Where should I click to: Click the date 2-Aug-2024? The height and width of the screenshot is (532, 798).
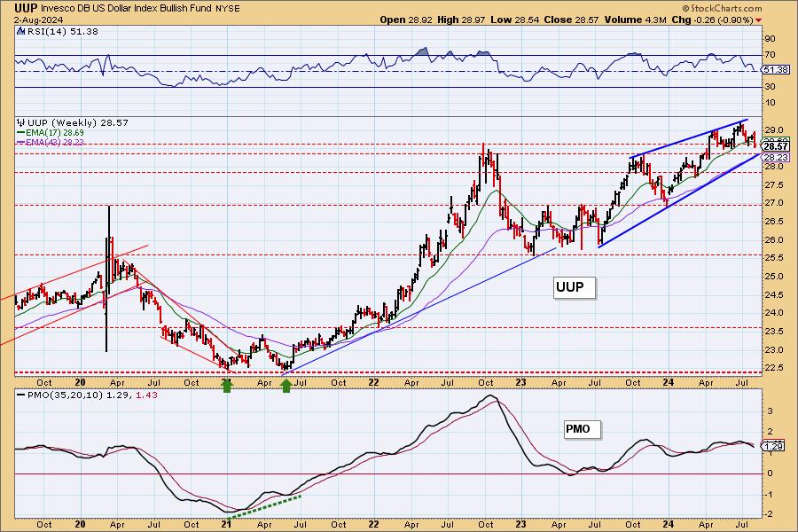point(39,20)
